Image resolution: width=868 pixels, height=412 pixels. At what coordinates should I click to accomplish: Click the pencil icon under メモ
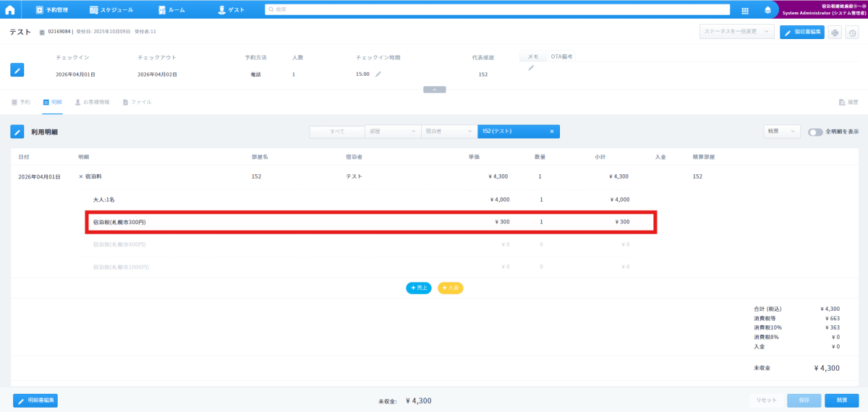(x=531, y=68)
